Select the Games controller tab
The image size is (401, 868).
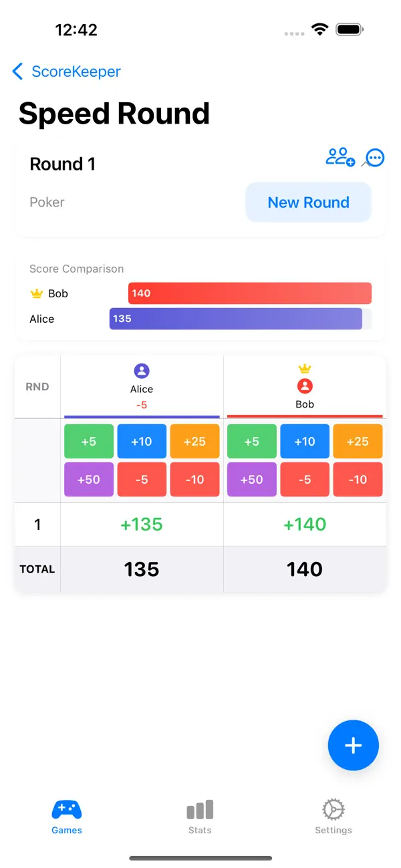coord(67,817)
